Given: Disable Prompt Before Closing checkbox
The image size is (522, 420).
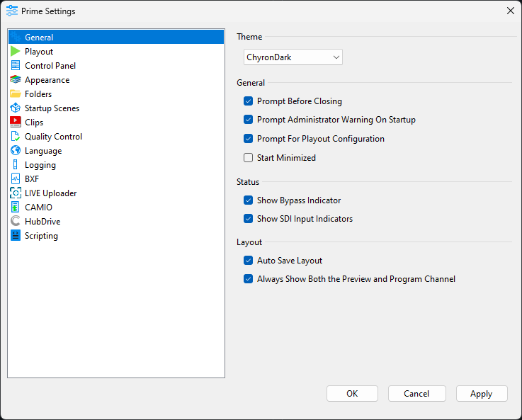Looking at the screenshot, I should click(248, 101).
